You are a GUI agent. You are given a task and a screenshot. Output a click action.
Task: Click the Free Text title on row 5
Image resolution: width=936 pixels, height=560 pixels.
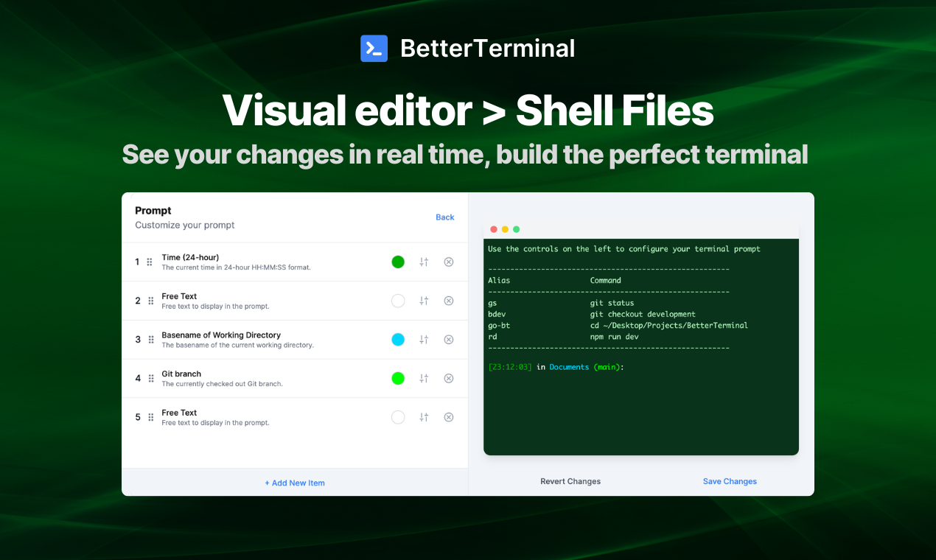(179, 413)
